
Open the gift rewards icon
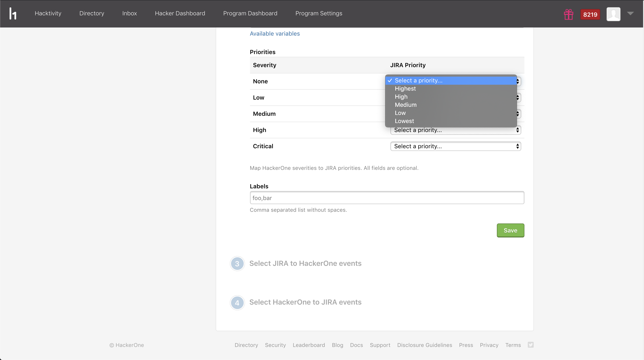pyautogui.click(x=568, y=14)
